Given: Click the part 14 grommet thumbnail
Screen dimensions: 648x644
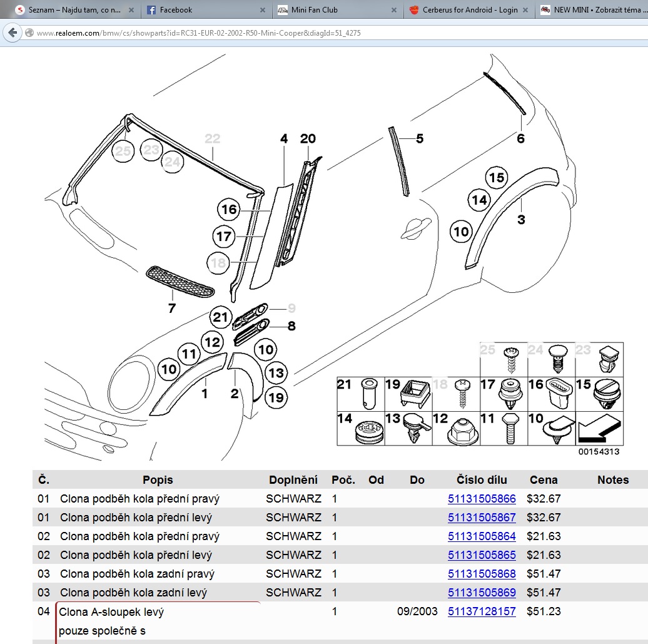Looking at the screenshot, I should pos(367,432).
